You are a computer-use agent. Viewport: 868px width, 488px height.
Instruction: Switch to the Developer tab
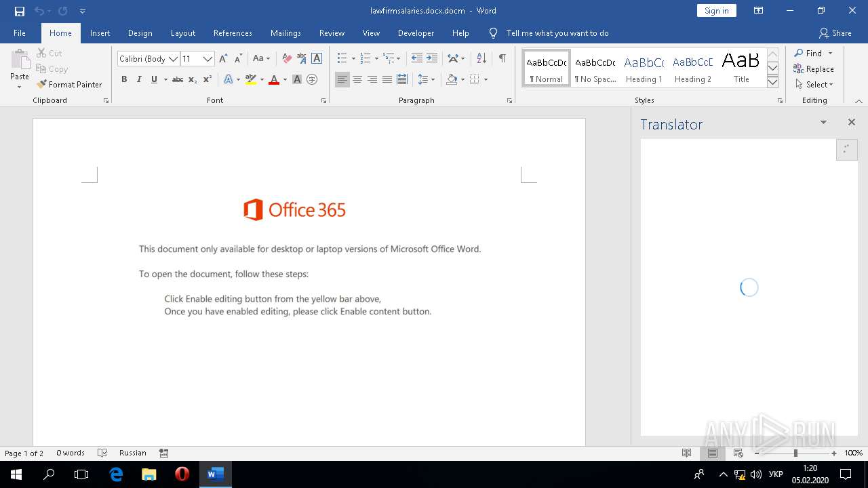416,33
